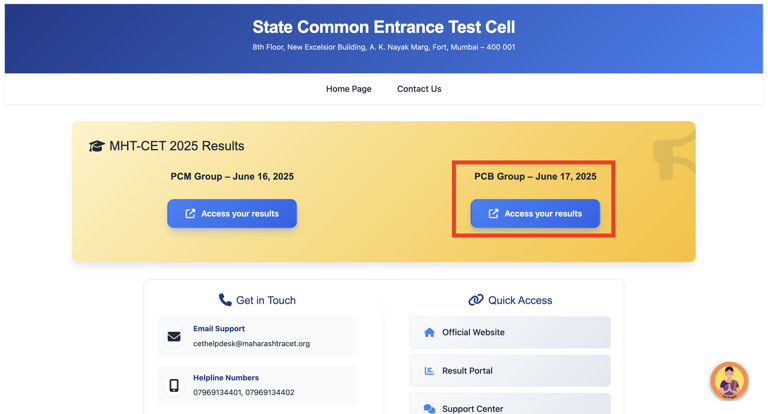The image size is (768, 414).
Task: Open the Support Center quick access link
Action: tap(510, 407)
